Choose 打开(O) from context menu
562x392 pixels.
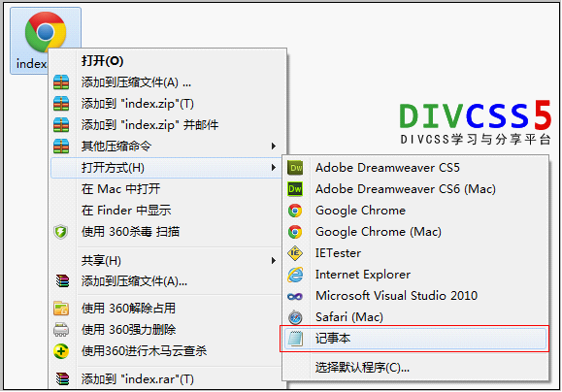point(167,61)
